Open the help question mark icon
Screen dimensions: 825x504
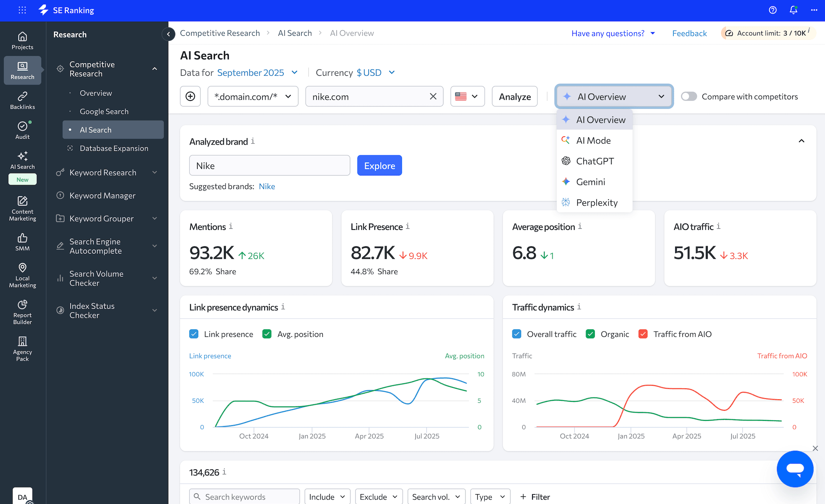(772, 10)
